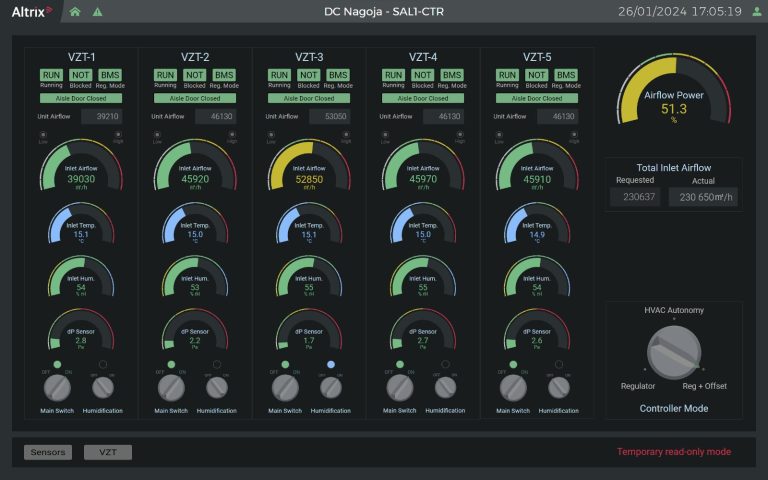Click the user profile icon
This screenshot has height=480, width=768.
[754, 12]
